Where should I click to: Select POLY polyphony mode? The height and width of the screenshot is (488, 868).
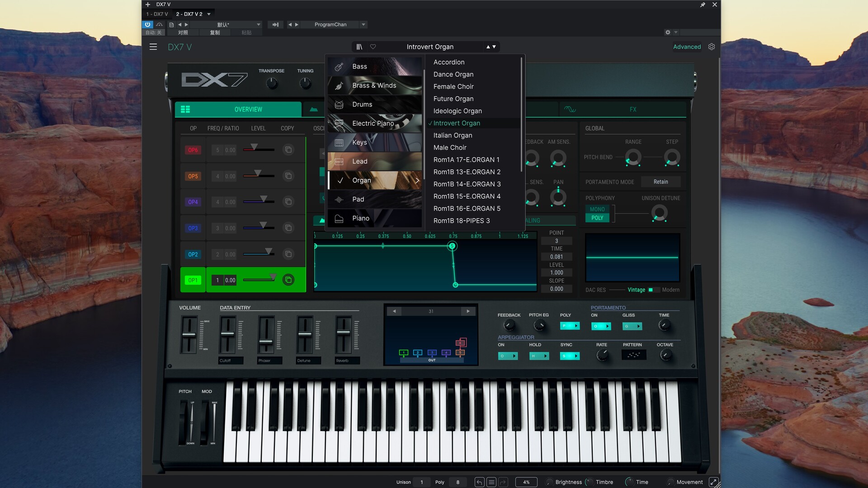coord(597,218)
